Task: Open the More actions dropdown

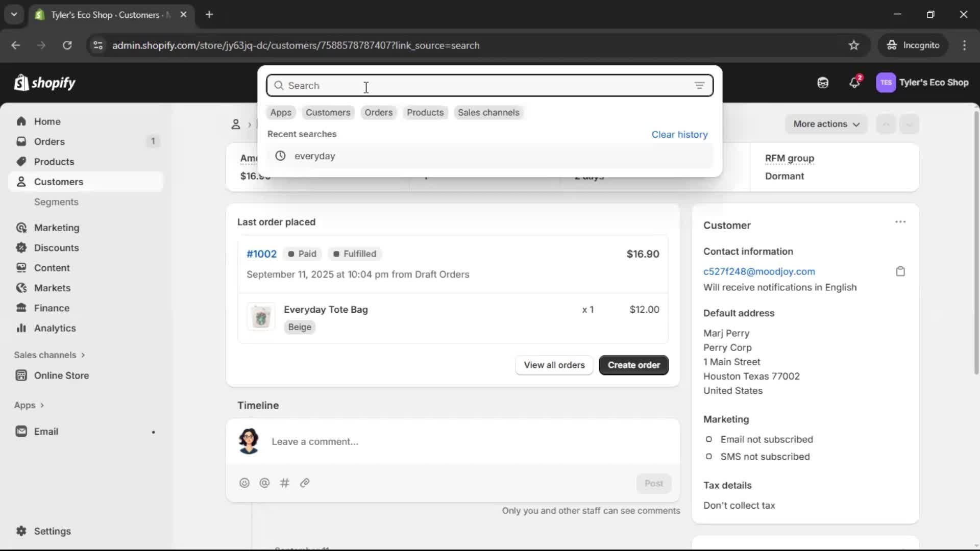Action: point(826,124)
